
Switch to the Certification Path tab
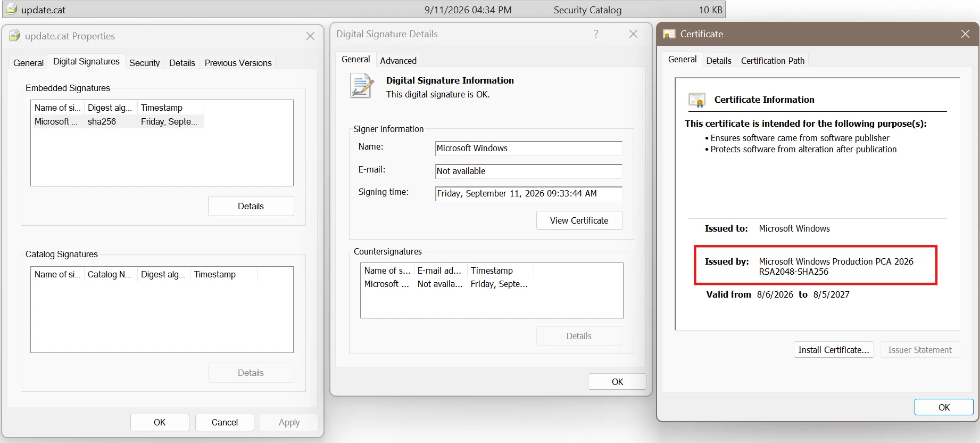[773, 61]
